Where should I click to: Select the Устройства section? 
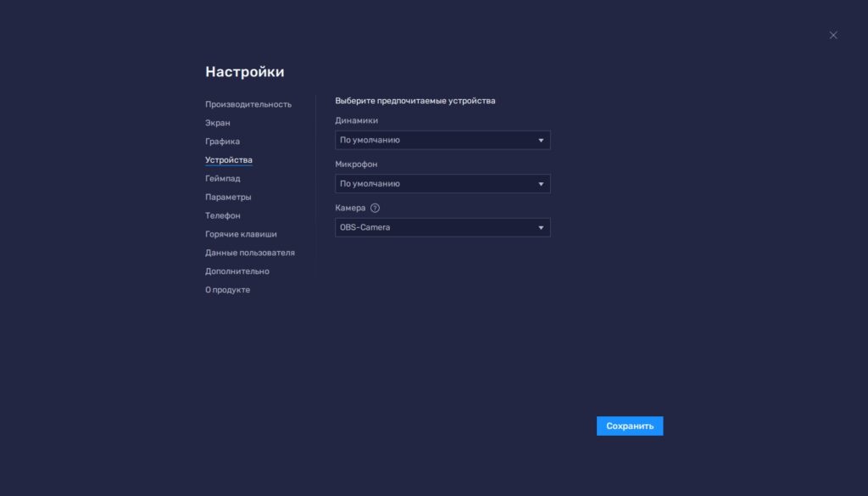pos(228,159)
